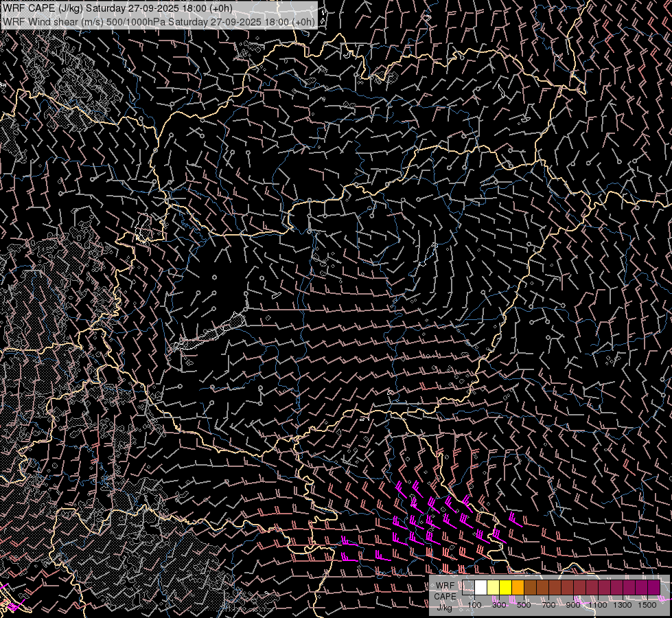Click the 1500 legend value
The height and width of the screenshot is (618, 672).
click(x=647, y=605)
